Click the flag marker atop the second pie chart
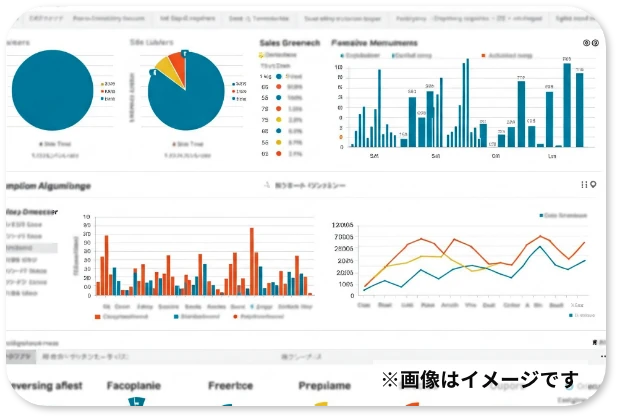 coord(185,53)
